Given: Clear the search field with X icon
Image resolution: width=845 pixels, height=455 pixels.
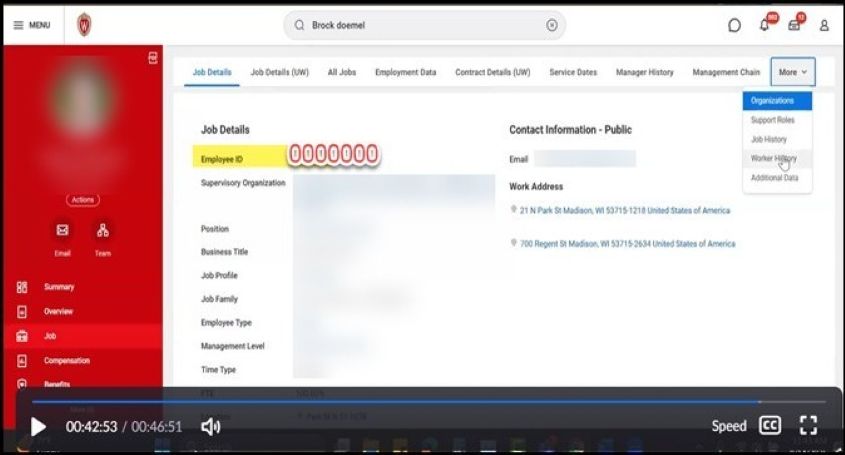Looking at the screenshot, I should point(551,26).
